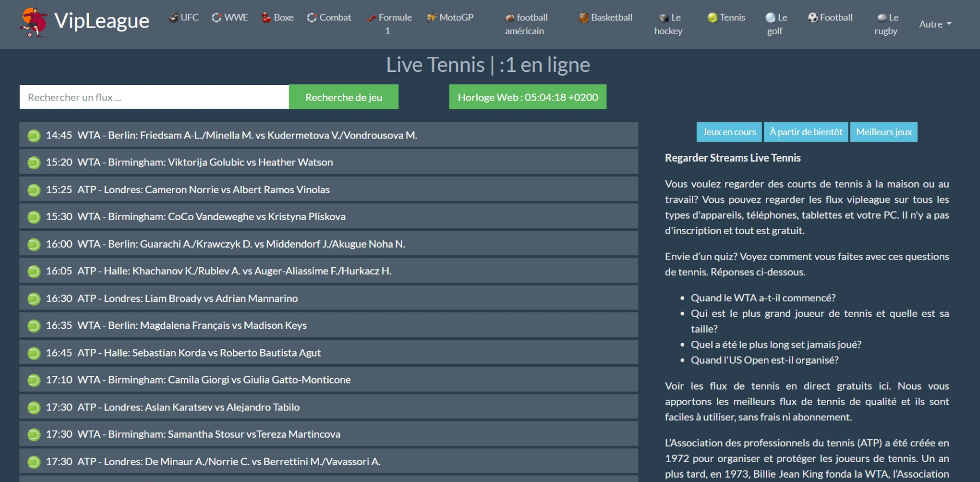Viewport: 980px width, 482px height.
Task: Select the Meilleurs jeux tab
Action: (x=884, y=132)
